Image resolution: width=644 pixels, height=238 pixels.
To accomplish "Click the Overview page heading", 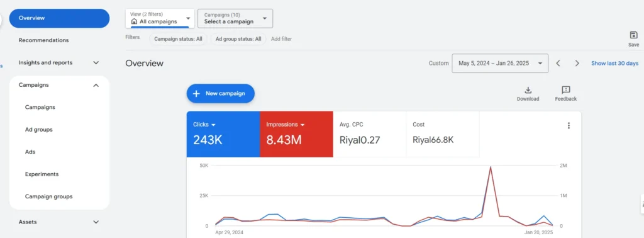I will click(144, 64).
